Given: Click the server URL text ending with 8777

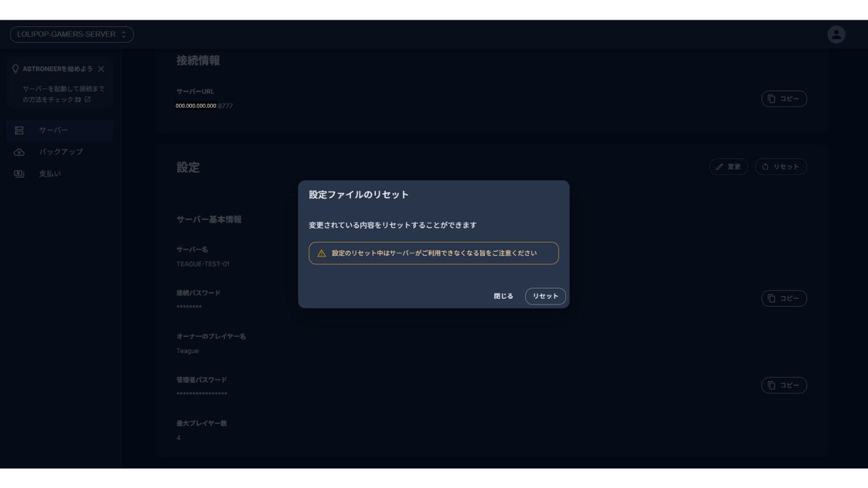Looking at the screenshot, I should pyautogui.click(x=204, y=106).
